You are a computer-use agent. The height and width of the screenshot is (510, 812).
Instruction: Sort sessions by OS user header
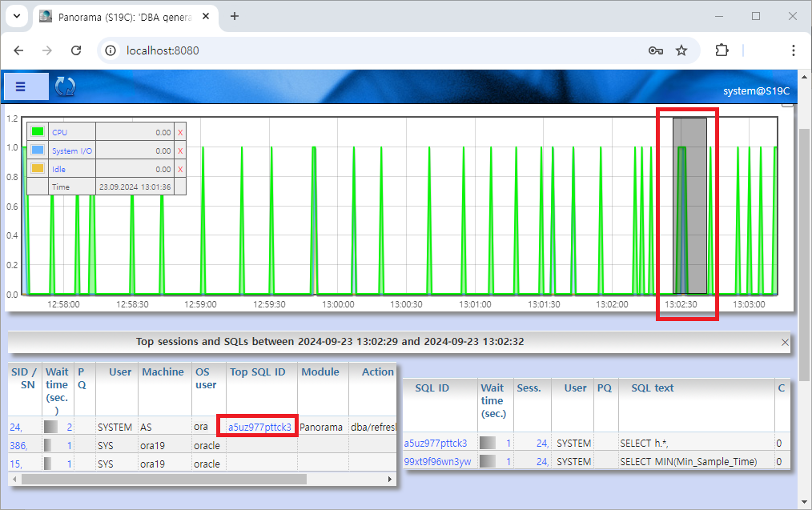point(206,379)
